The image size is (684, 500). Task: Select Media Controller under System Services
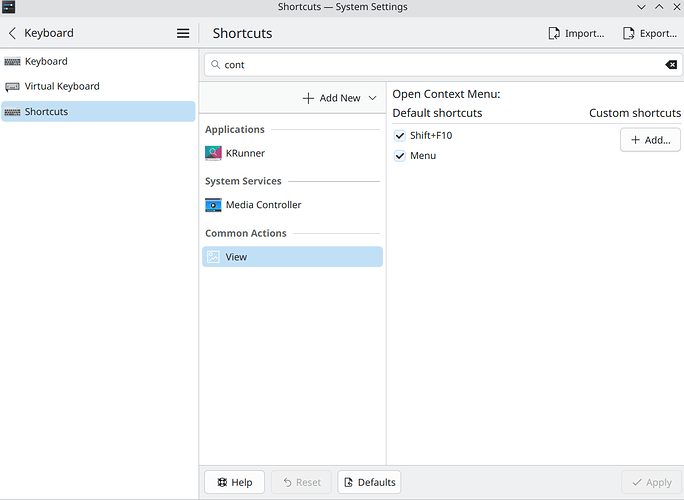292,205
